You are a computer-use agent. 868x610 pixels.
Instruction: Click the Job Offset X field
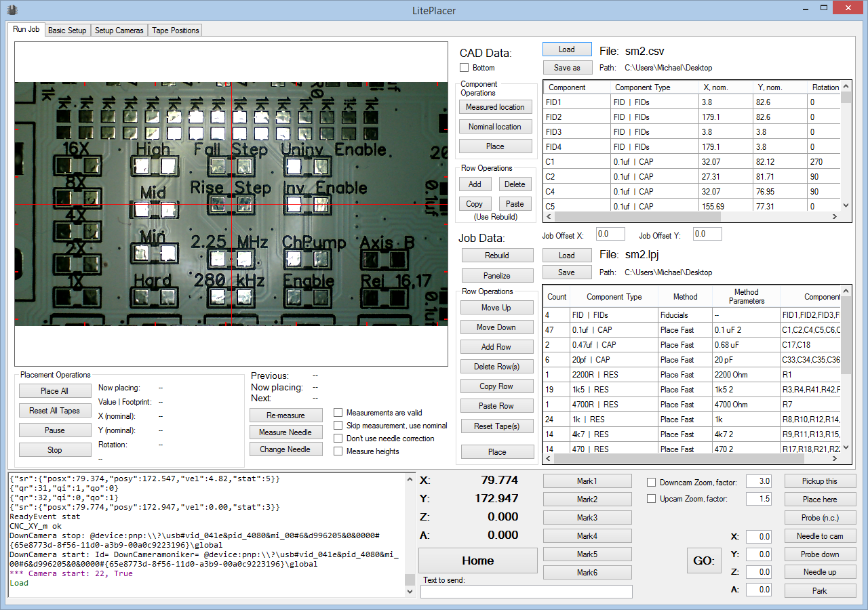(x=610, y=235)
